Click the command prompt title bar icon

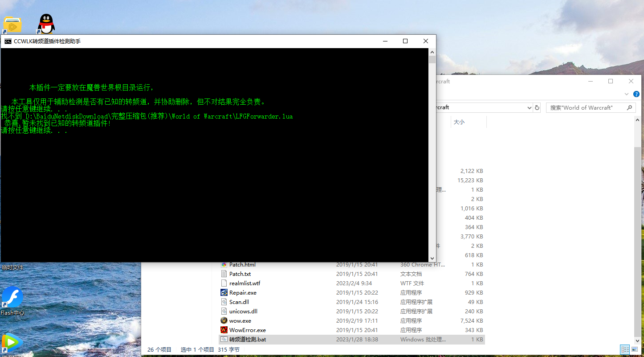[x=8, y=41]
